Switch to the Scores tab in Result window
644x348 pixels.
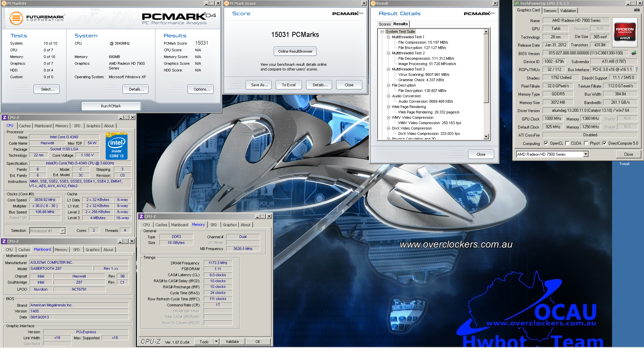pos(385,24)
